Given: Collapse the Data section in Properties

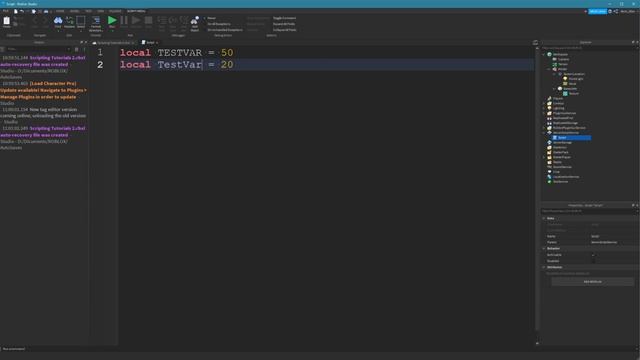Looking at the screenshot, I should pos(544,218).
